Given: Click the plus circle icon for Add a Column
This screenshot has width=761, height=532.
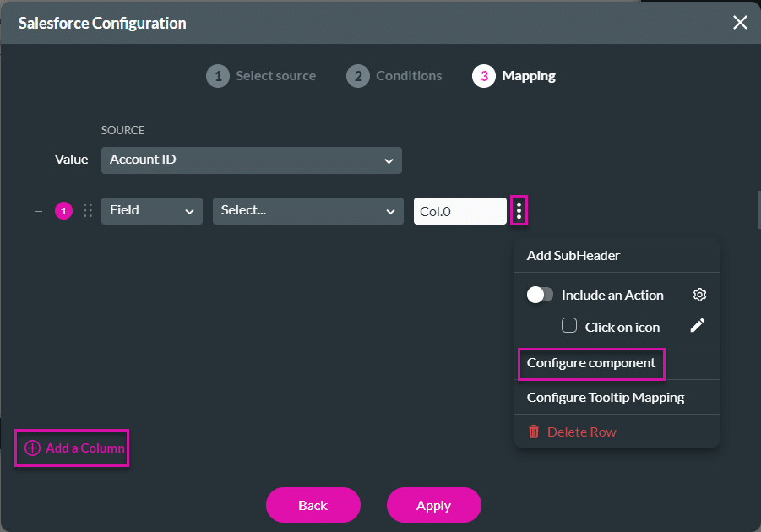Looking at the screenshot, I should (x=32, y=448).
